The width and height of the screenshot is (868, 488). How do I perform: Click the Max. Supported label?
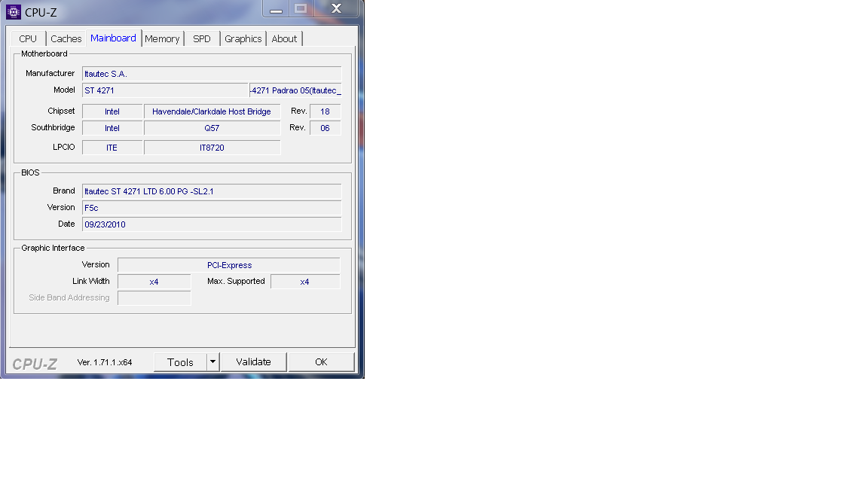236,281
